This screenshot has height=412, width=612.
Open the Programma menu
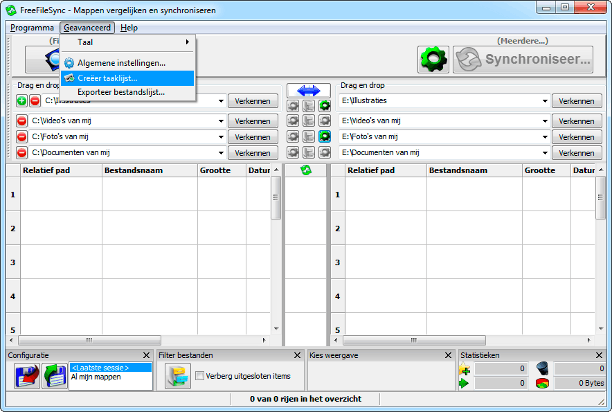pos(32,28)
